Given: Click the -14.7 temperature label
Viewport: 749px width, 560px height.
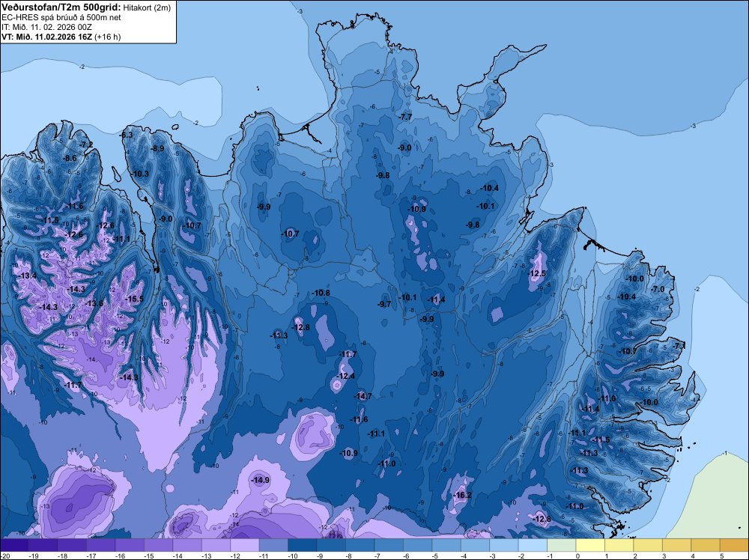Looking at the screenshot, I should 363,396.
